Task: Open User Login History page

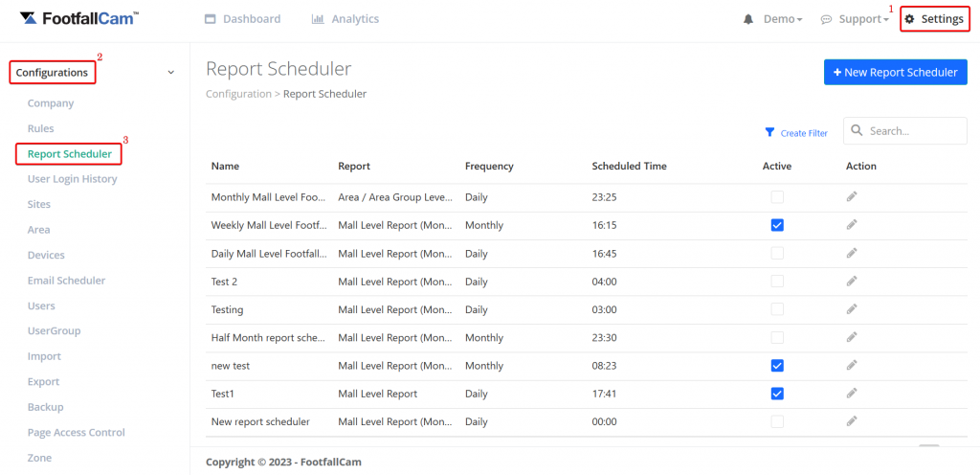Action: [x=73, y=179]
